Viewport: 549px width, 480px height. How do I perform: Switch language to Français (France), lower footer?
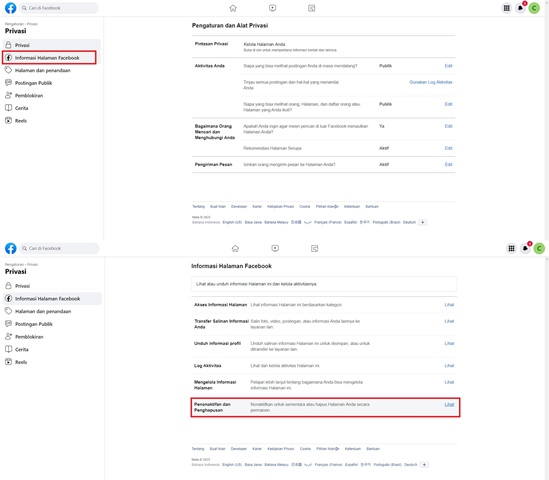tap(328, 465)
